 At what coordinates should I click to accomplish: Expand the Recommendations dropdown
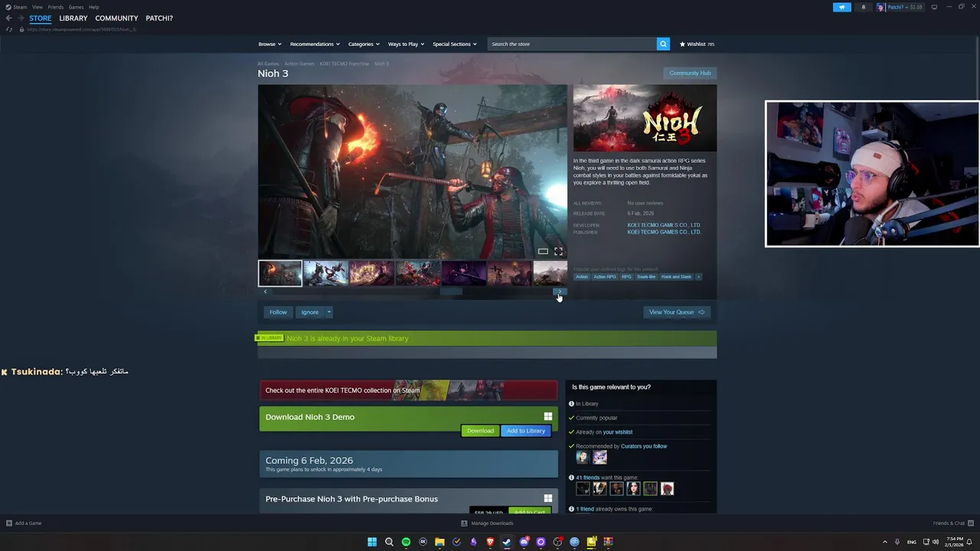pos(315,44)
